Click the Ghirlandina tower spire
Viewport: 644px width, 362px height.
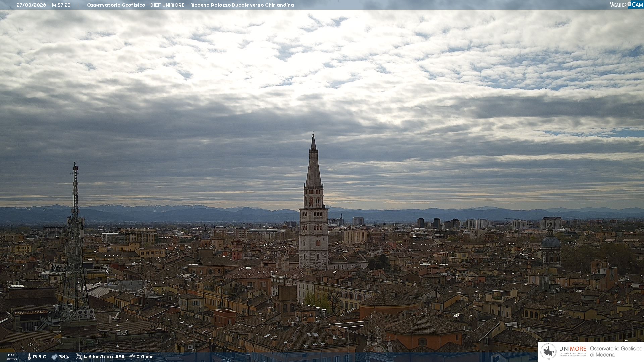coord(313,168)
